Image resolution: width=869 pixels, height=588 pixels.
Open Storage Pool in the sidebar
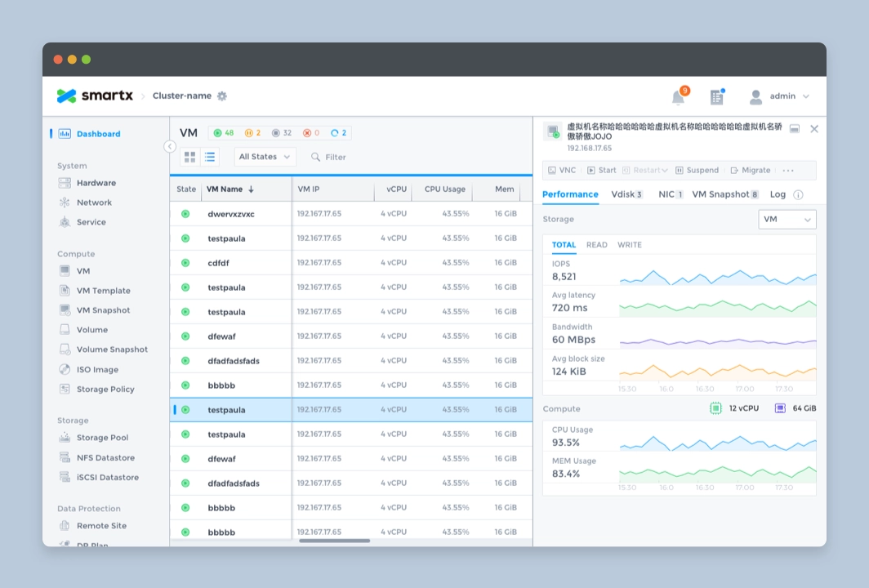(102, 438)
